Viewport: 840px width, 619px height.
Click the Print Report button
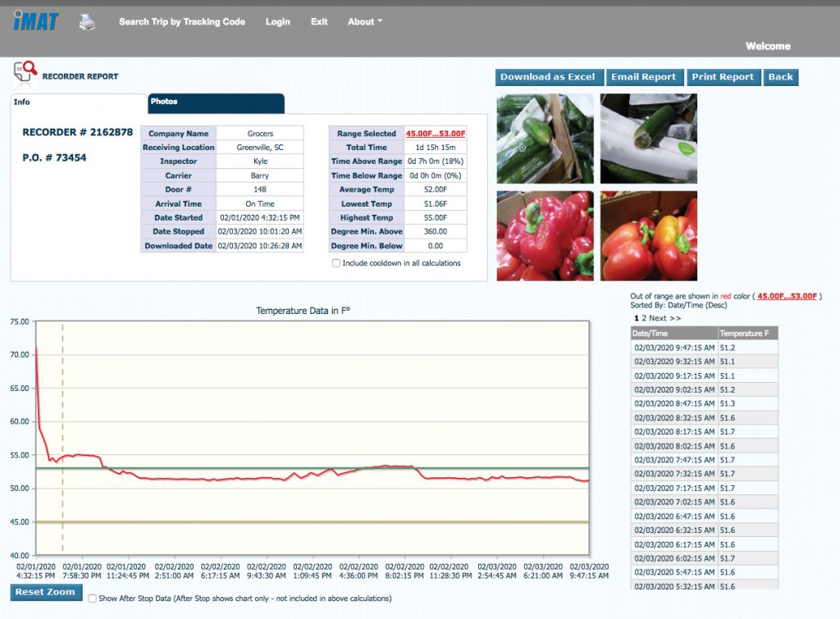coord(723,77)
